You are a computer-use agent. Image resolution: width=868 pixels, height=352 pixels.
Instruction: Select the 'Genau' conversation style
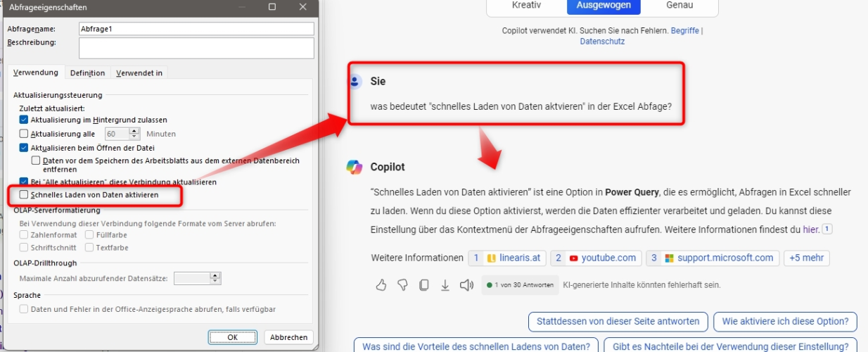pyautogui.click(x=679, y=6)
